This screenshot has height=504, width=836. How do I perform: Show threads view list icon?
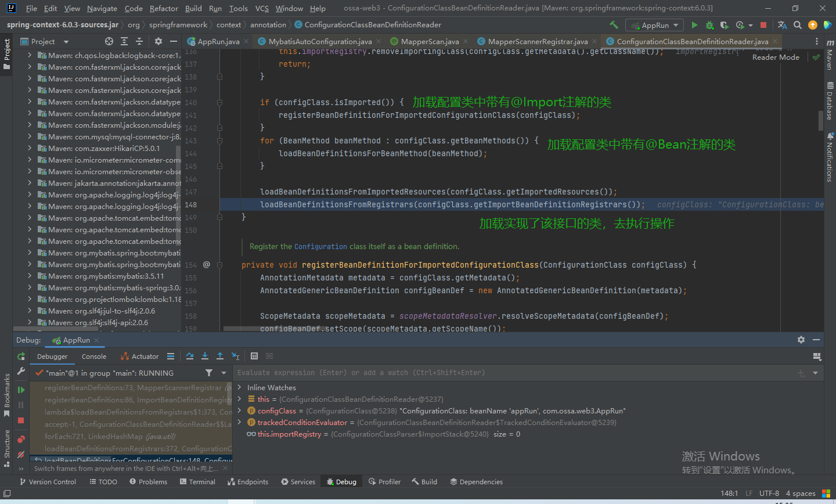pyautogui.click(x=171, y=356)
